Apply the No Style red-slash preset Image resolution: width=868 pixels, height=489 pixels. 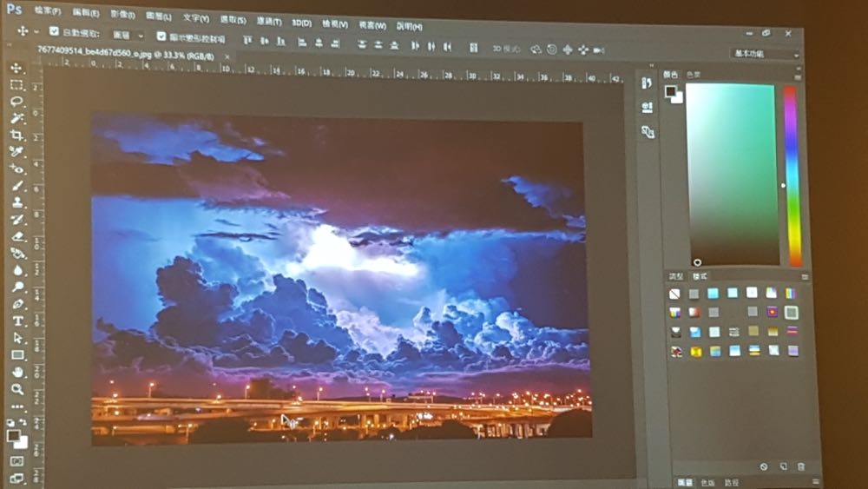pyautogui.click(x=674, y=294)
